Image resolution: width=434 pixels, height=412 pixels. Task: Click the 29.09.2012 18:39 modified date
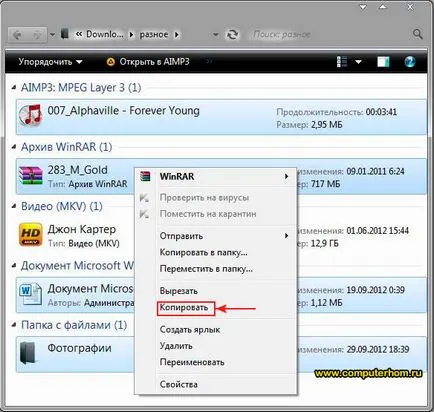(x=378, y=350)
